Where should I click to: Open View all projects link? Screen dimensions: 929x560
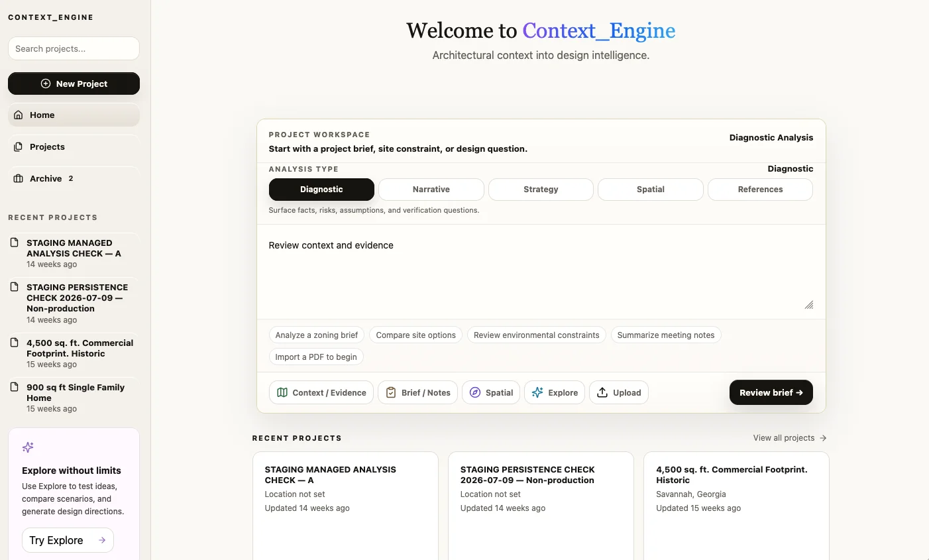[x=790, y=438]
